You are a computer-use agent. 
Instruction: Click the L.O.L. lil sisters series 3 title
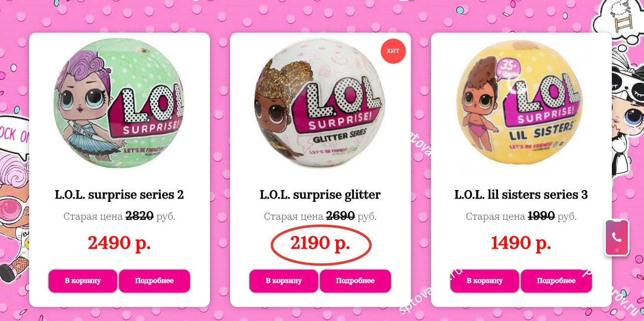(521, 195)
